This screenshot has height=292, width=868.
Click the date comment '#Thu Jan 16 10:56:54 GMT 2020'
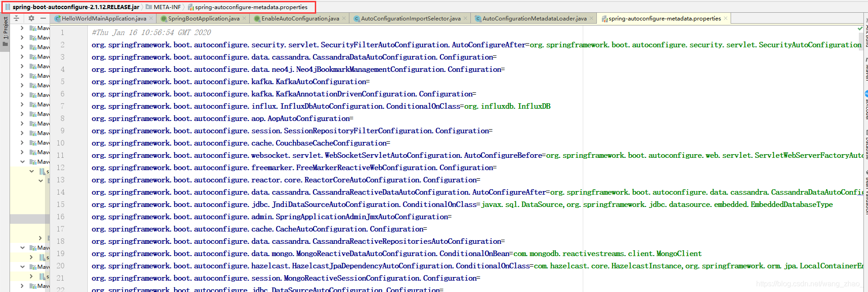coord(151,32)
